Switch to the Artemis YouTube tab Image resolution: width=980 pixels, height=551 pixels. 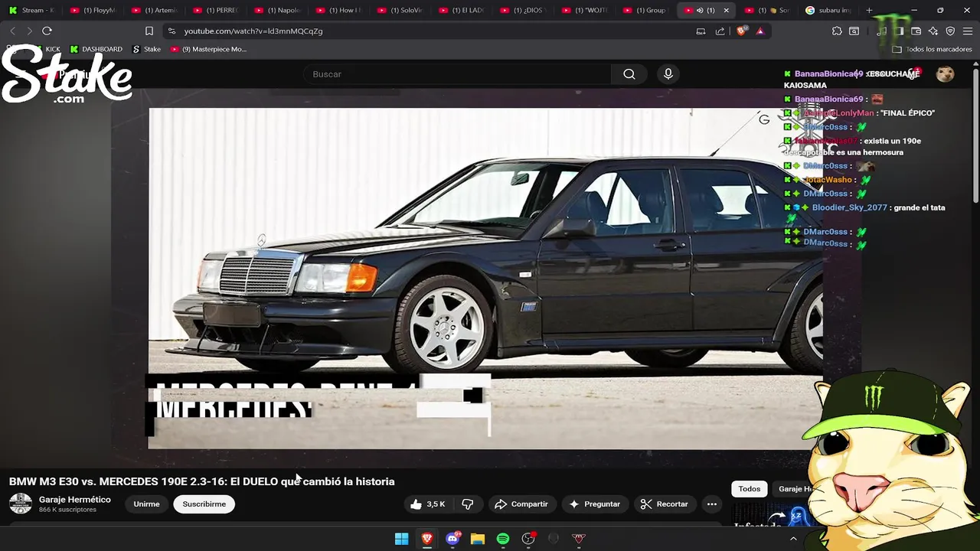click(x=155, y=10)
